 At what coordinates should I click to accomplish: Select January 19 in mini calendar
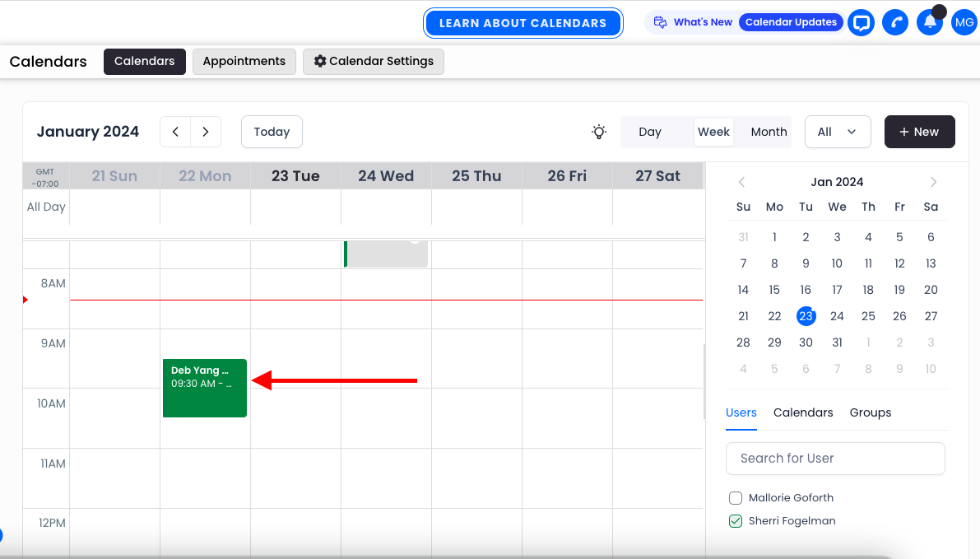(899, 290)
